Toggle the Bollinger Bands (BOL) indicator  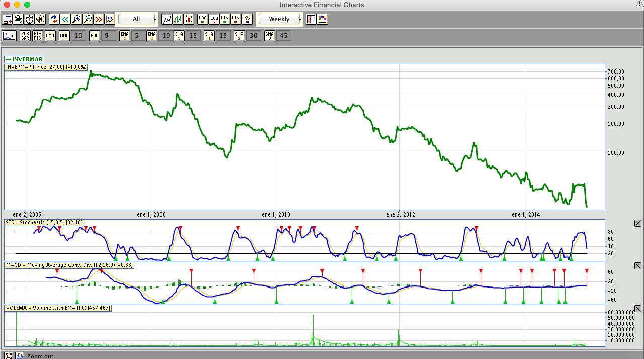[95, 36]
